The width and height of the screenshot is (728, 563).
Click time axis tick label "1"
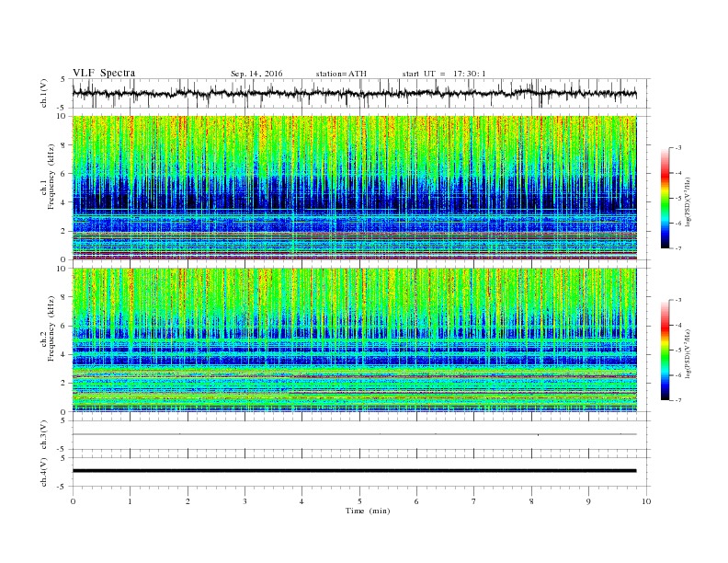pos(130,501)
